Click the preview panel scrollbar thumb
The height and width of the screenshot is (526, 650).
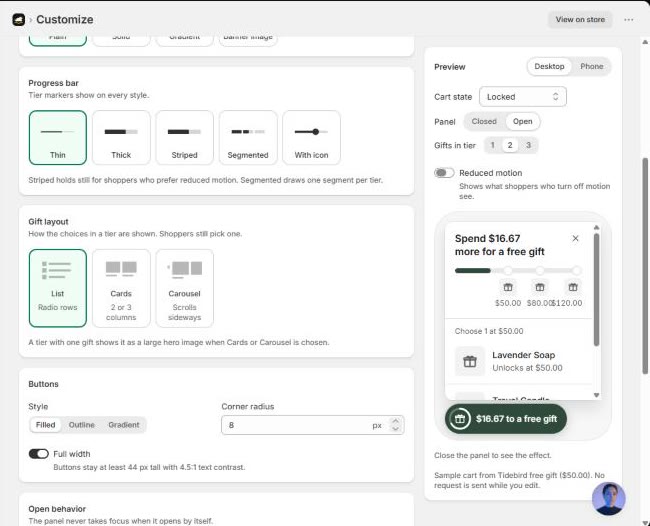(597, 289)
